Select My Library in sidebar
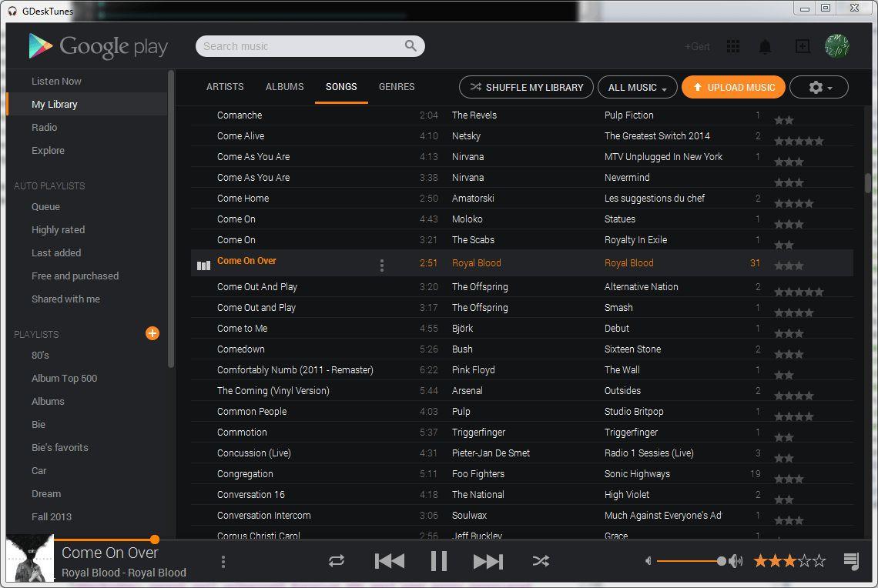The height and width of the screenshot is (588, 878). click(x=87, y=104)
